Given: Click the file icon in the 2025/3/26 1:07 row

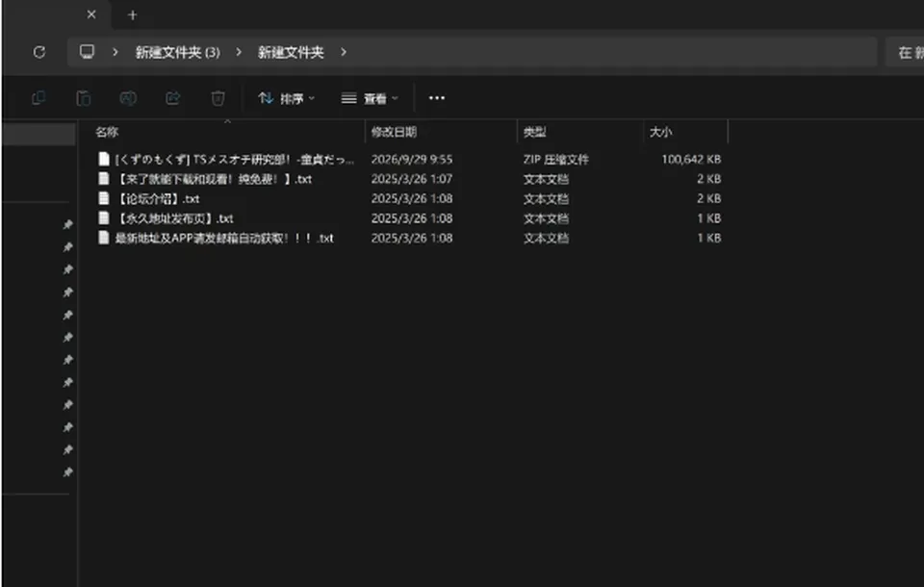Looking at the screenshot, I should 104,179.
